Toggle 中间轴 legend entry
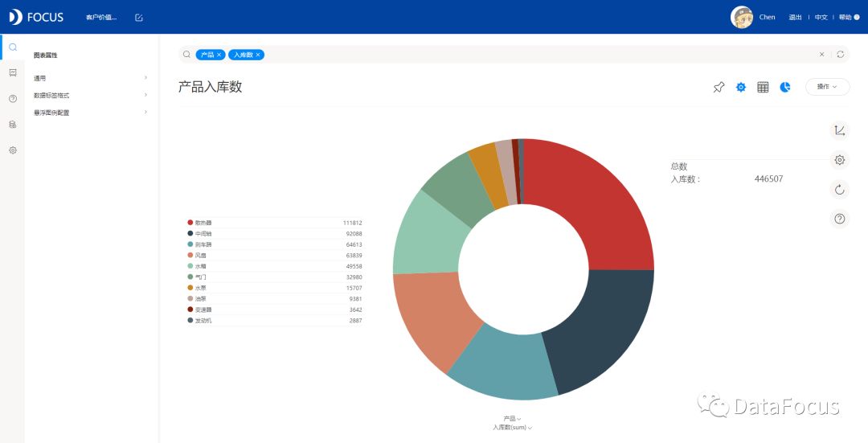The width and height of the screenshot is (868, 443). pyautogui.click(x=200, y=234)
